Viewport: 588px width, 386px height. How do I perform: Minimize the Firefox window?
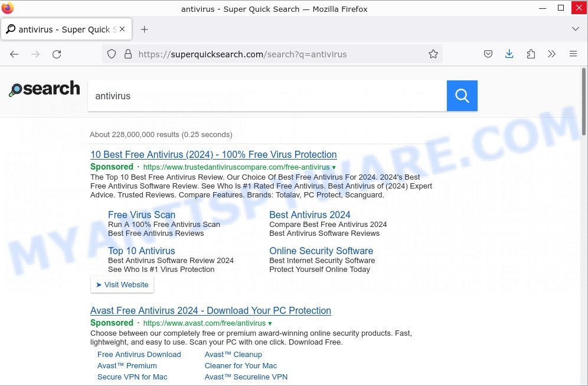pyautogui.click(x=543, y=8)
